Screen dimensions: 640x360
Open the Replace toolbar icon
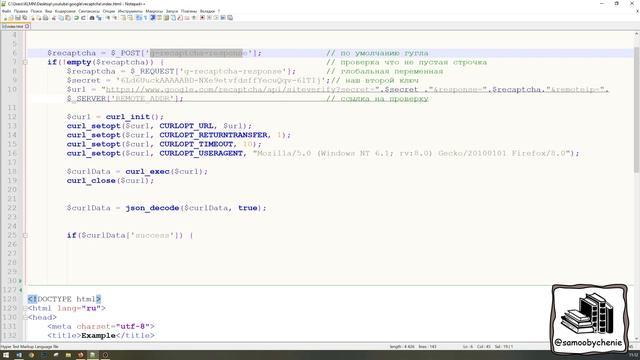pos(99,18)
